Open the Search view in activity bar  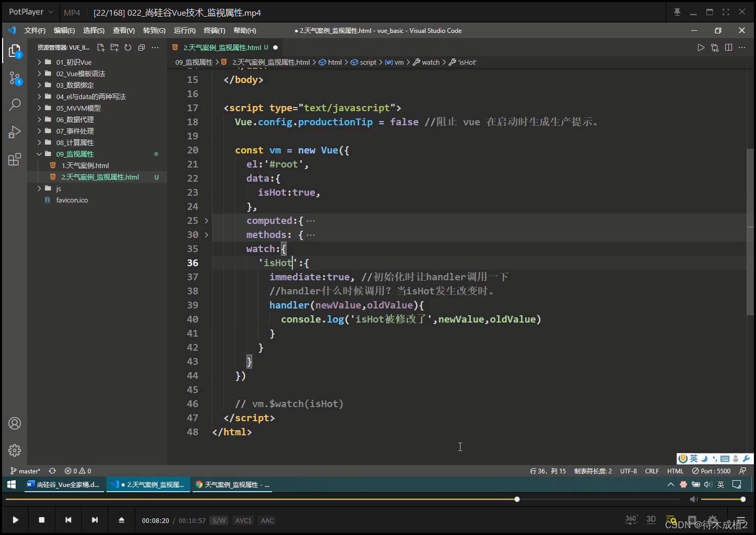[x=15, y=104]
